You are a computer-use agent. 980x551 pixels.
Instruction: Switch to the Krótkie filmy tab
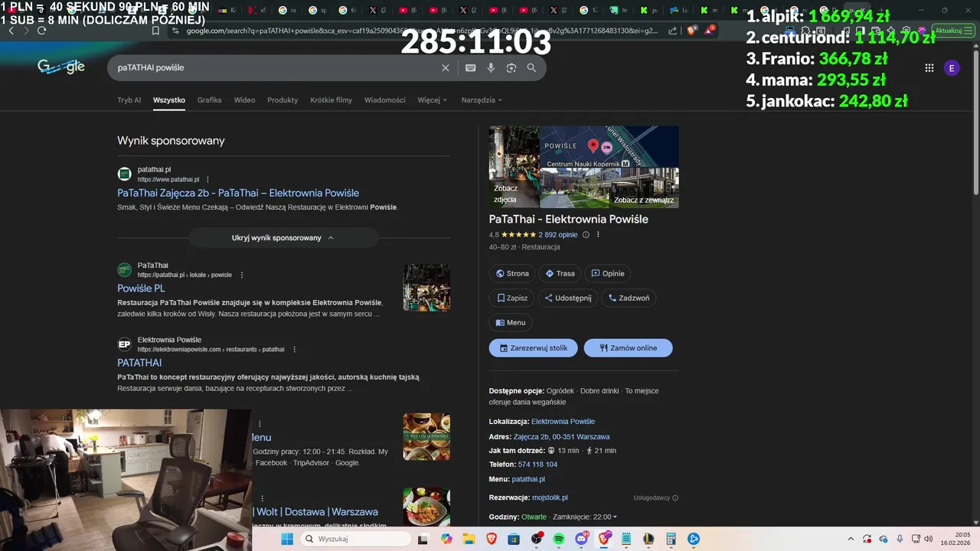[x=331, y=100]
